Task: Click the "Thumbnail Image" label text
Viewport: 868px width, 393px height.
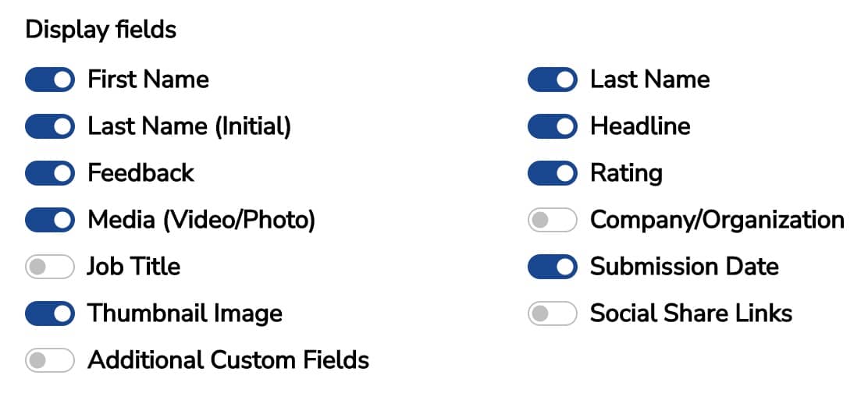Action: (184, 313)
